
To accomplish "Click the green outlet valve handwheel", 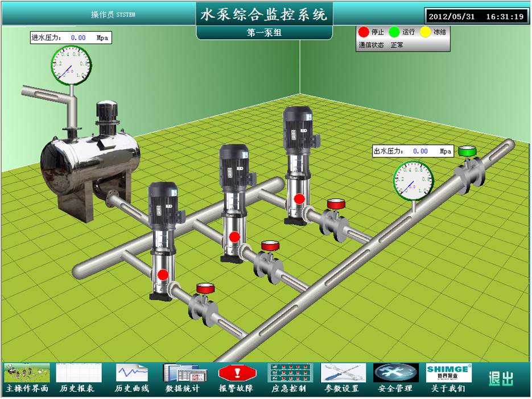I will click(467, 152).
